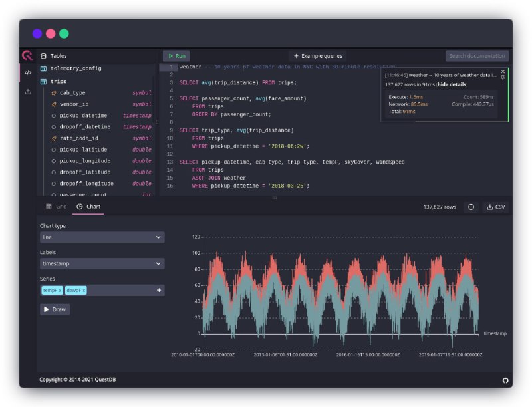The image size is (532, 407).
Task: Download results as CSV
Action: (x=495, y=207)
